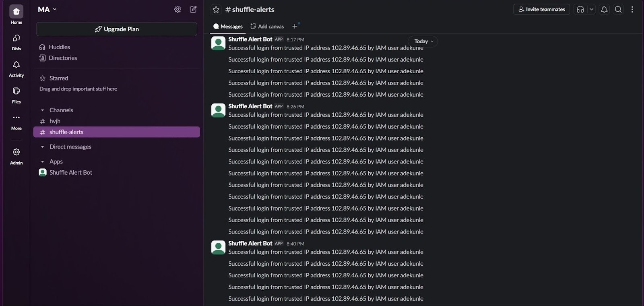This screenshot has height=306, width=644.
Task: Click the 8:40 PM message timestamp
Action: point(295,244)
